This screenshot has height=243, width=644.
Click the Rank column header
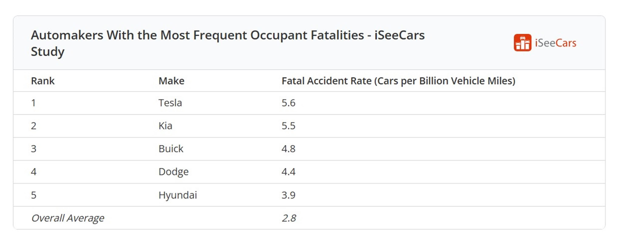click(42, 81)
